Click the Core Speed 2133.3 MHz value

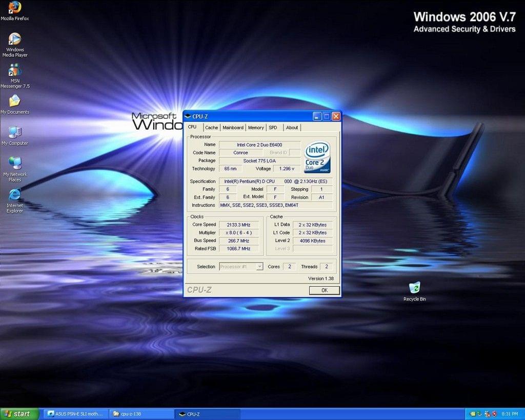(239, 225)
